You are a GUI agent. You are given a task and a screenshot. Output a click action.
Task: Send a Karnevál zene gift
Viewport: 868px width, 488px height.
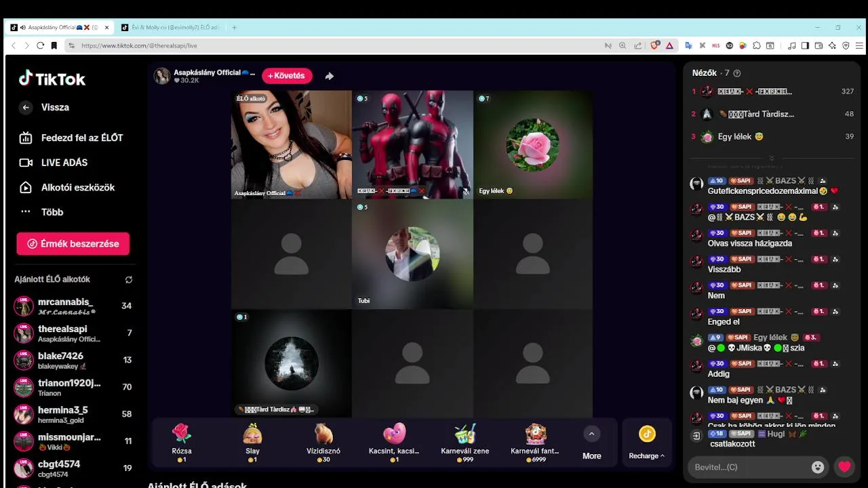(x=465, y=443)
